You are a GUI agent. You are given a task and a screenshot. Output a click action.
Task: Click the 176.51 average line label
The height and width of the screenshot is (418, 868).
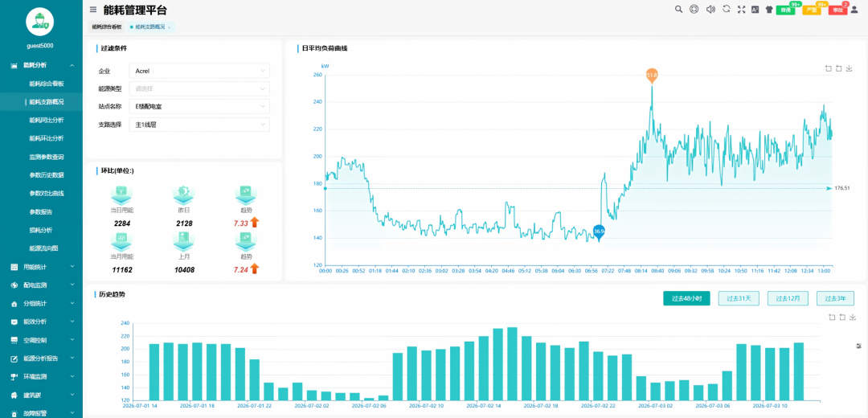[842, 188]
